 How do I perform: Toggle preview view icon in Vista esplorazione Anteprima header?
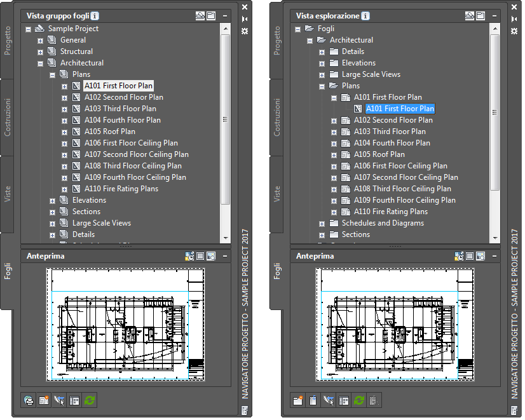click(481, 256)
